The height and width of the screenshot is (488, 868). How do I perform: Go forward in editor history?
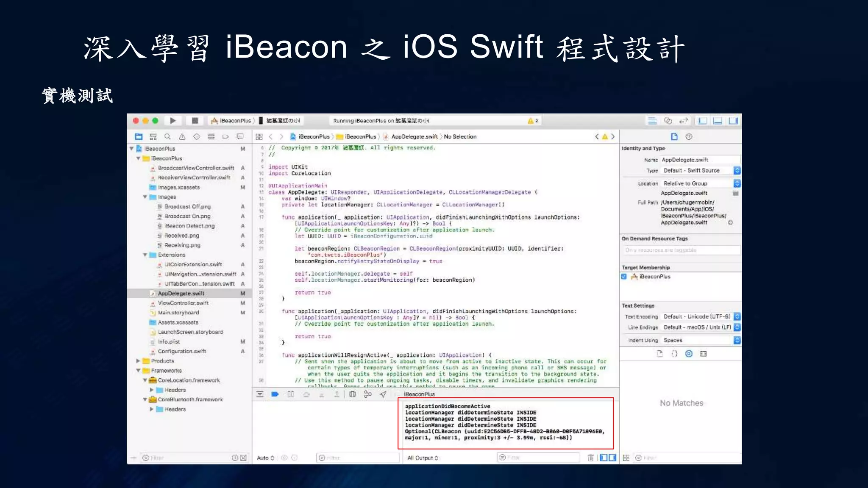[281, 136]
